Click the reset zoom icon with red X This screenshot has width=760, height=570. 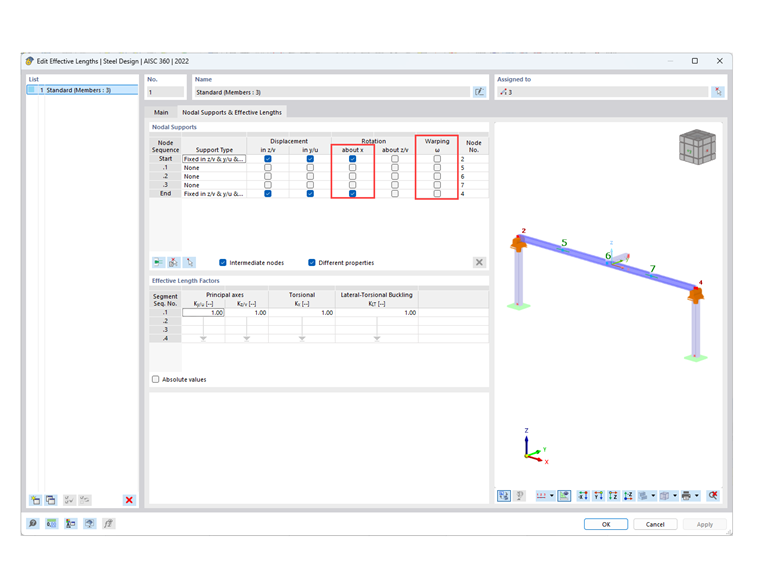[712, 495]
